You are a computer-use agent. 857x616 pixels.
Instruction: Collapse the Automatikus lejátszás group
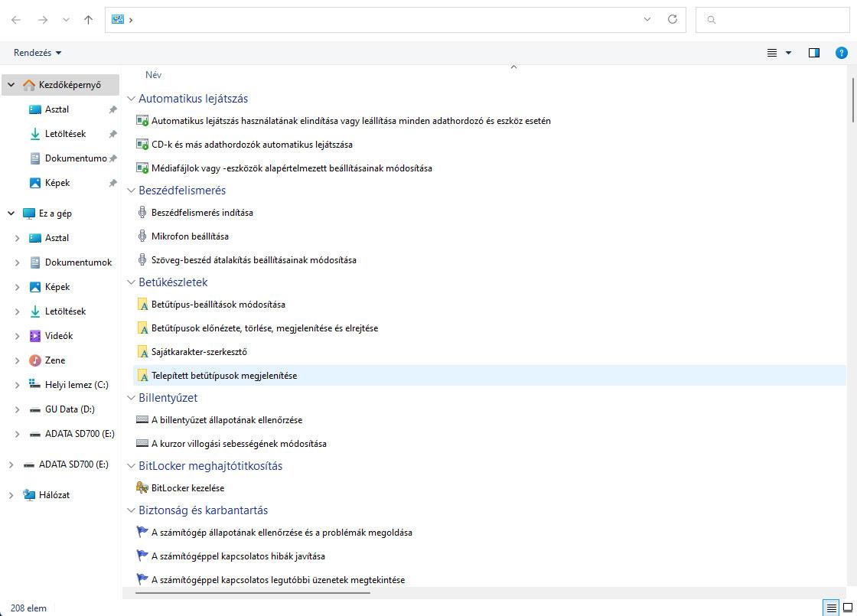pos(131,99)
